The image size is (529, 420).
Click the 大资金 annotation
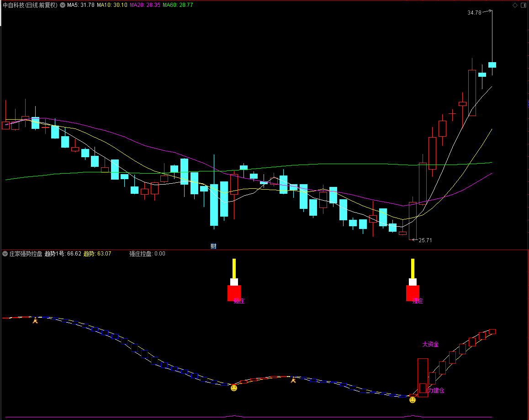[x=430, y=345]
